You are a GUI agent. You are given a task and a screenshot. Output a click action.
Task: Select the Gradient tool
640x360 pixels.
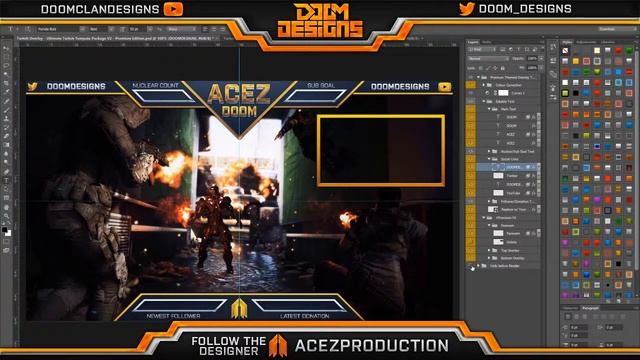[6, 145]
